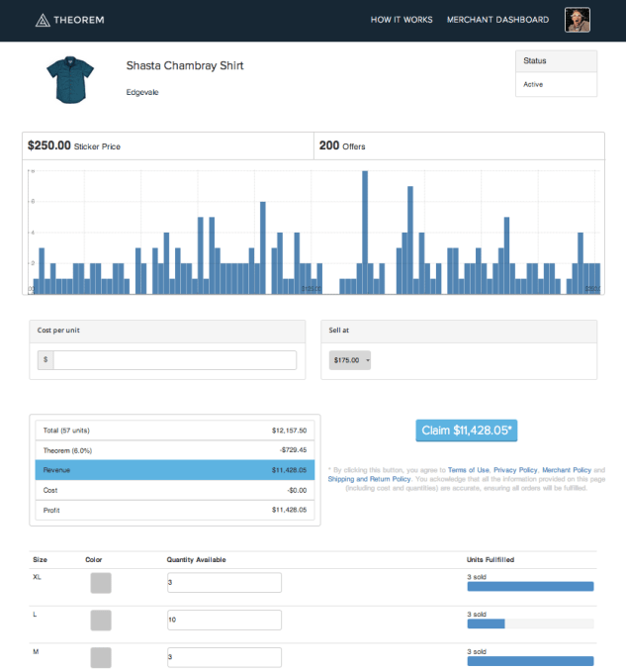Open Shipping and Return Policy link
This screenshot has width=626, height=672.
(369, 479)
